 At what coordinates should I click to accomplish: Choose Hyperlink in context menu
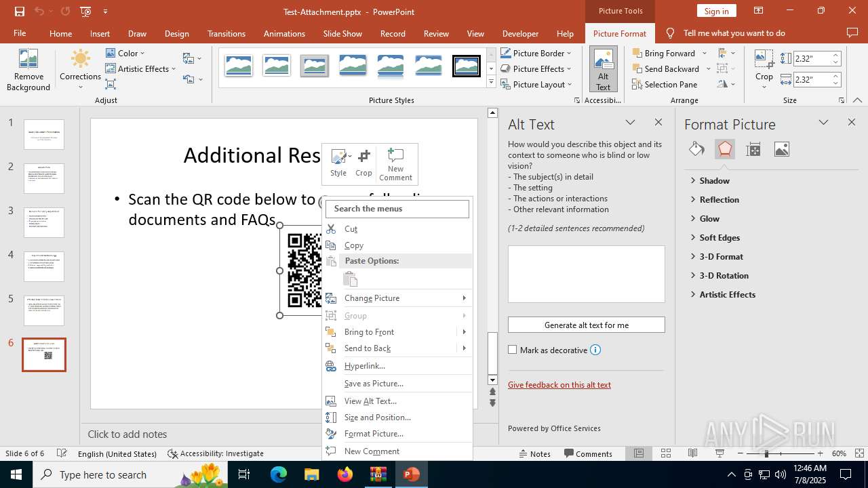[x=397, y=366]
